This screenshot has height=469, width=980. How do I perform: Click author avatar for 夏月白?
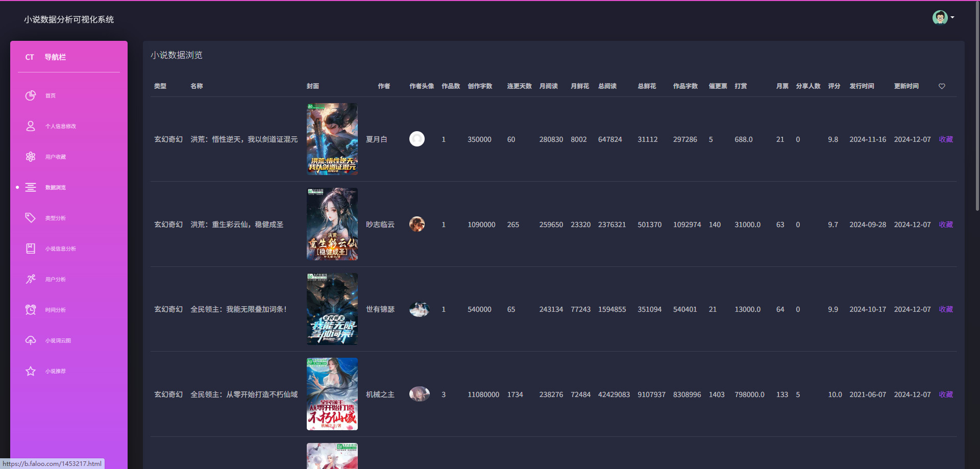pyautogui.click(x=417, y=139)
